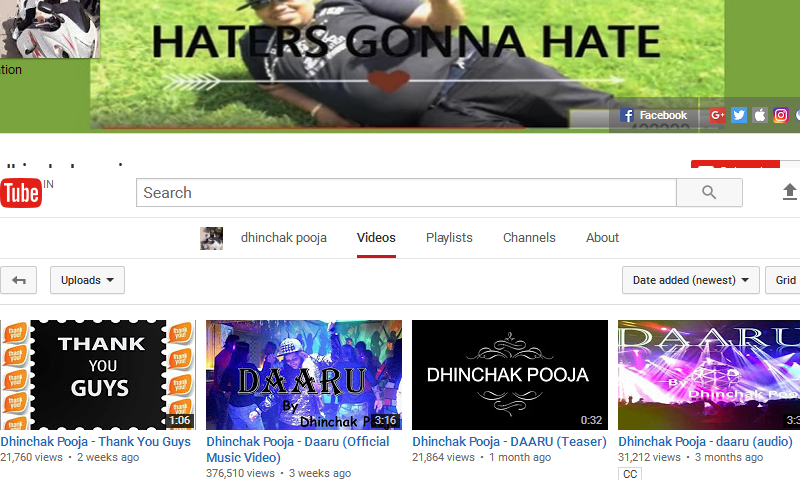
Task: Open the Instagram icon link
Action: pos(781,115)
